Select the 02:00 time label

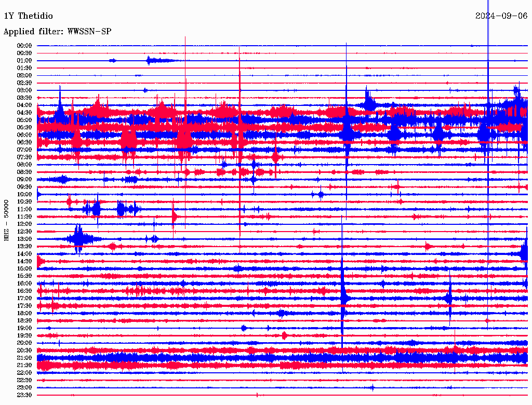pyautogui.click(x=24, y=76)
